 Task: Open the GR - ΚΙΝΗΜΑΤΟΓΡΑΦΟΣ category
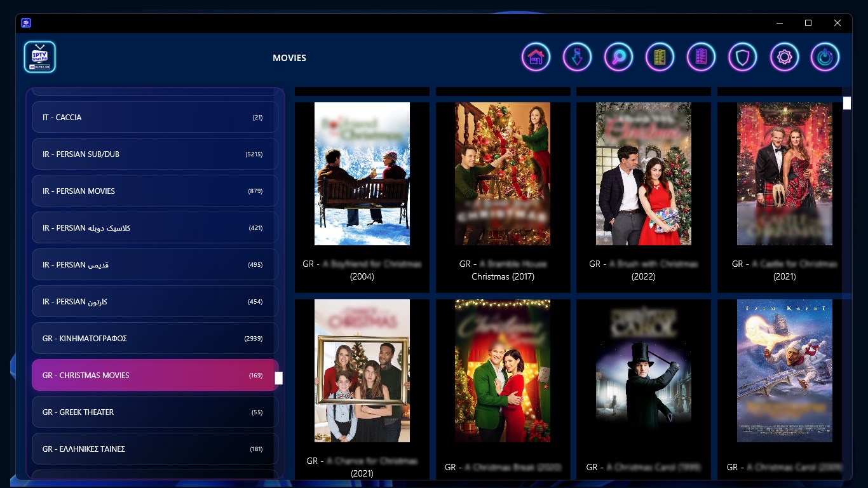(x=154, y=338)
